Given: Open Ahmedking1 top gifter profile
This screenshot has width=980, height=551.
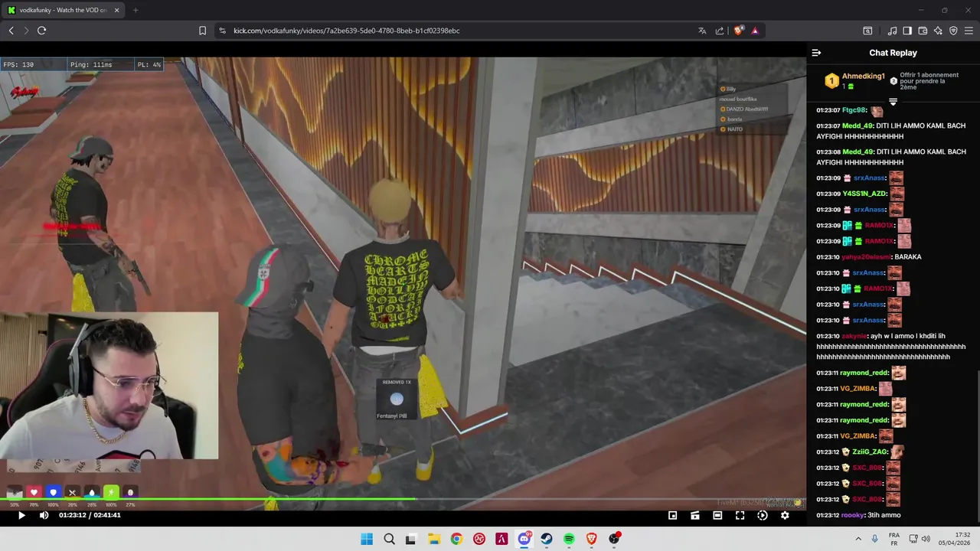Looking at the screenshot, I should coord(864,77).
